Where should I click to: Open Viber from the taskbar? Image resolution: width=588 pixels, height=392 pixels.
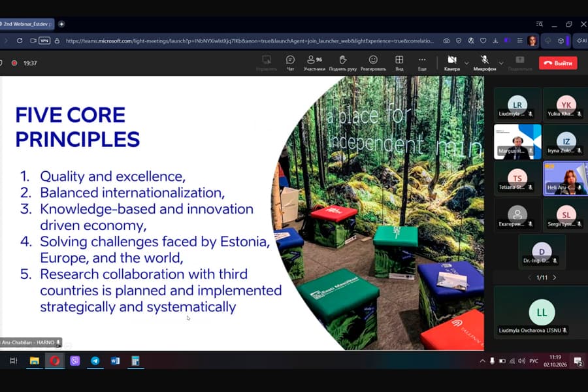[x=75, y=361]
